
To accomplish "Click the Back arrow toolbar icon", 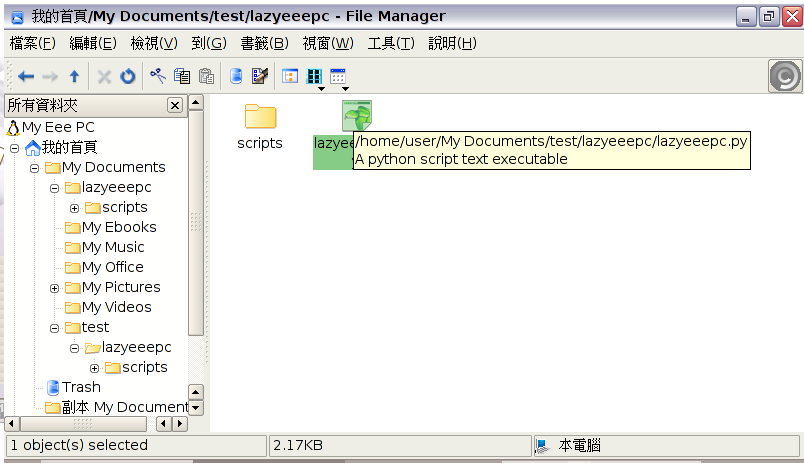I will [x=26, y=76].
